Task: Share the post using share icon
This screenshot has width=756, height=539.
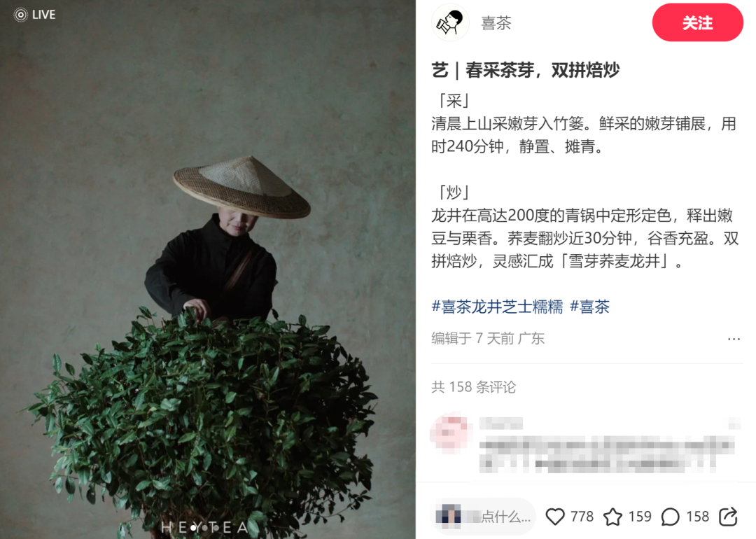Action: 728,517
